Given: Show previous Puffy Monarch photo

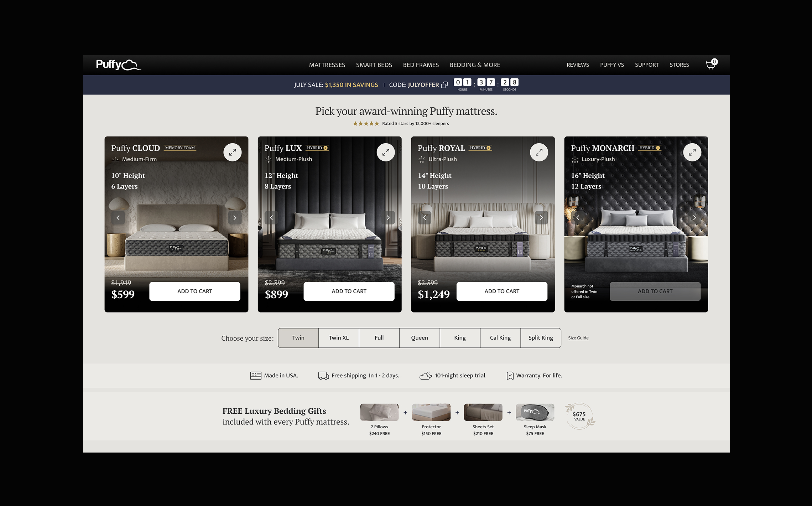Looking at the screenshot, I should 578,218.
